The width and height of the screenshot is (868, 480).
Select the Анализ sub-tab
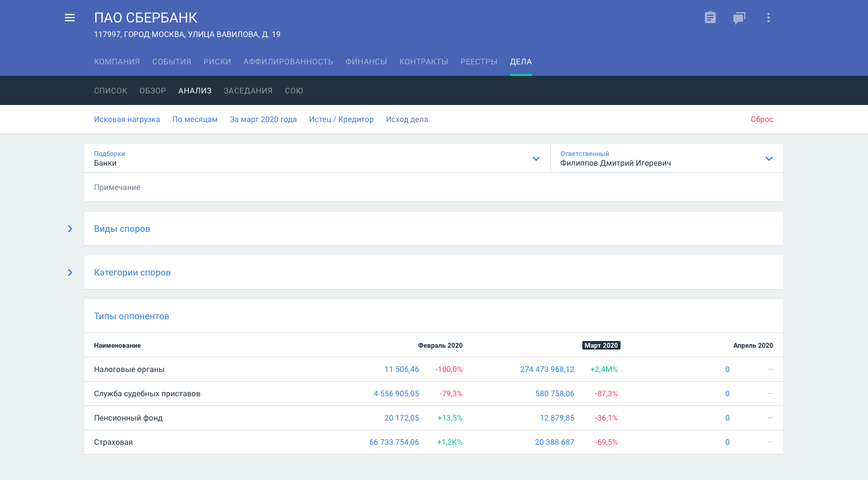point(195,90)
